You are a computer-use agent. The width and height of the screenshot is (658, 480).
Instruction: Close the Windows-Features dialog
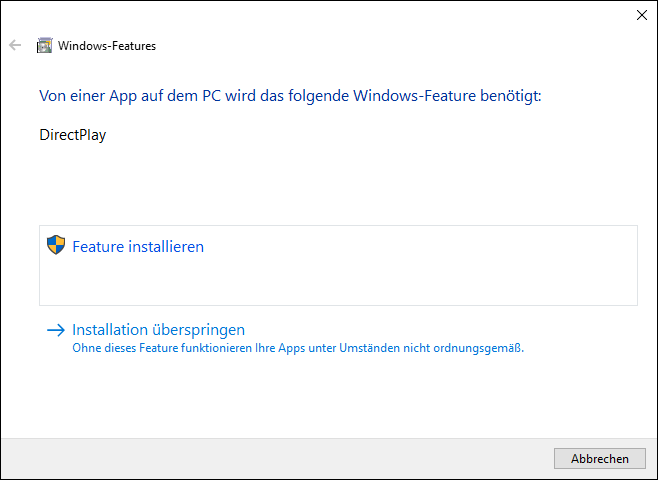(x=642, y=15)
